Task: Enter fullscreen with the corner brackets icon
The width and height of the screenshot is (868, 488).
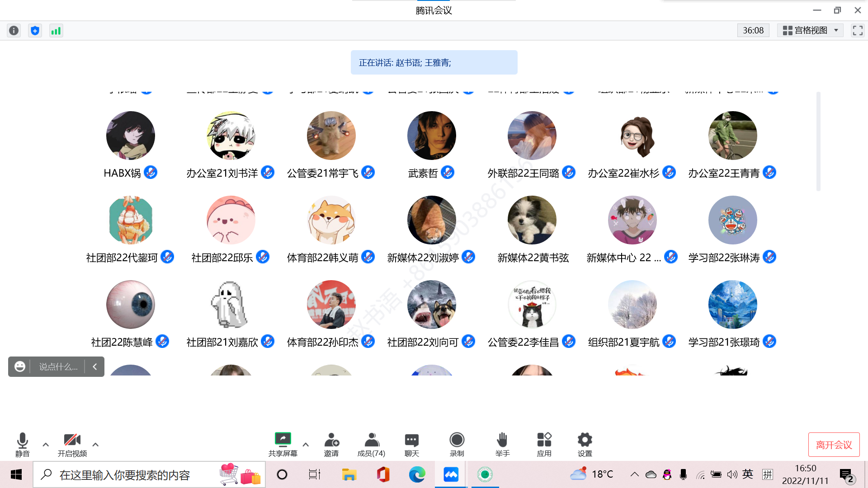Action: coord(858,30)
